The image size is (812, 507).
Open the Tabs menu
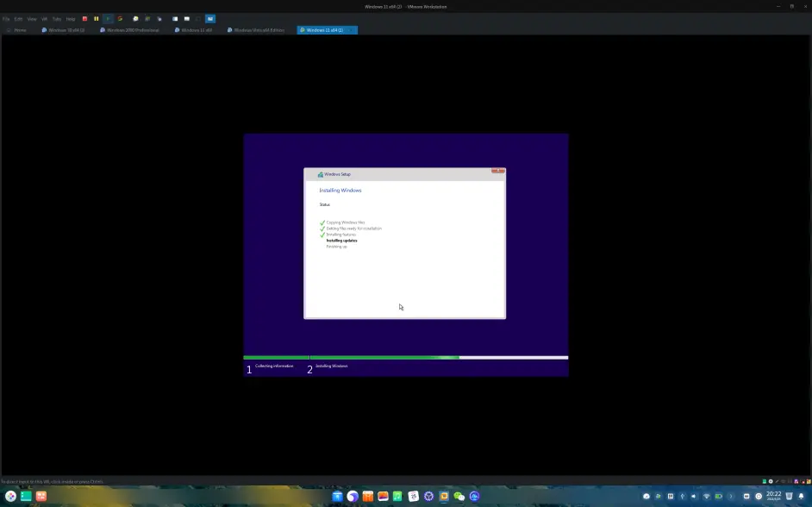click(56, 19)
